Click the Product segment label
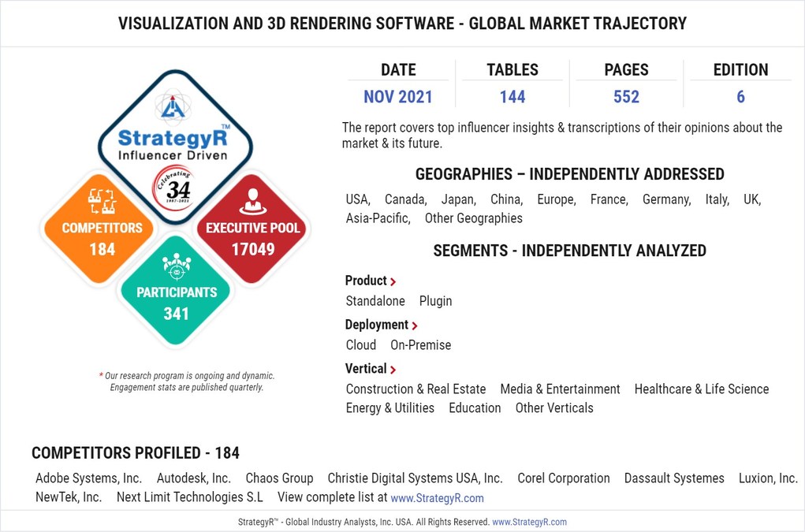The width and height of the screenshot is (805, 532). pyautogui.click(x=366, y=281)
